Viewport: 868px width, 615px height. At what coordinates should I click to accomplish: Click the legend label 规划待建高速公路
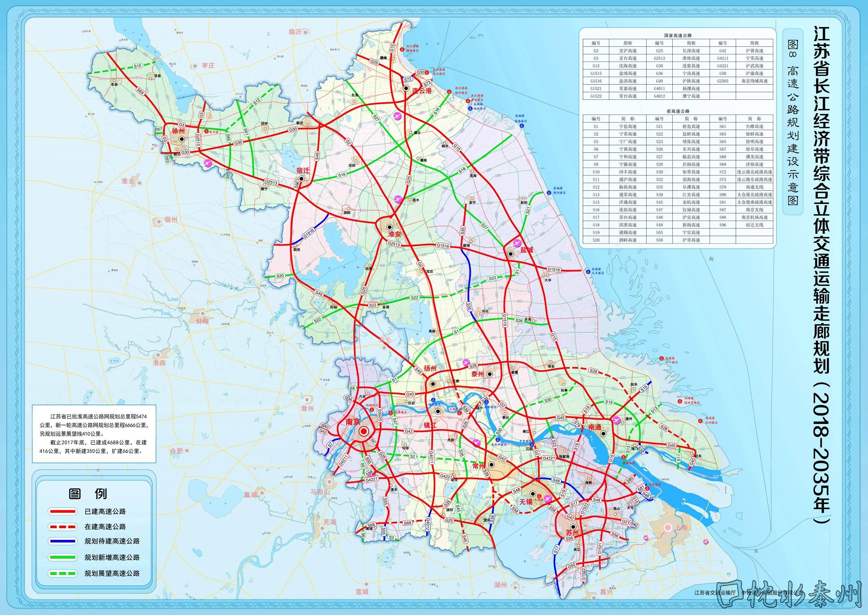(x=112, y=542)
